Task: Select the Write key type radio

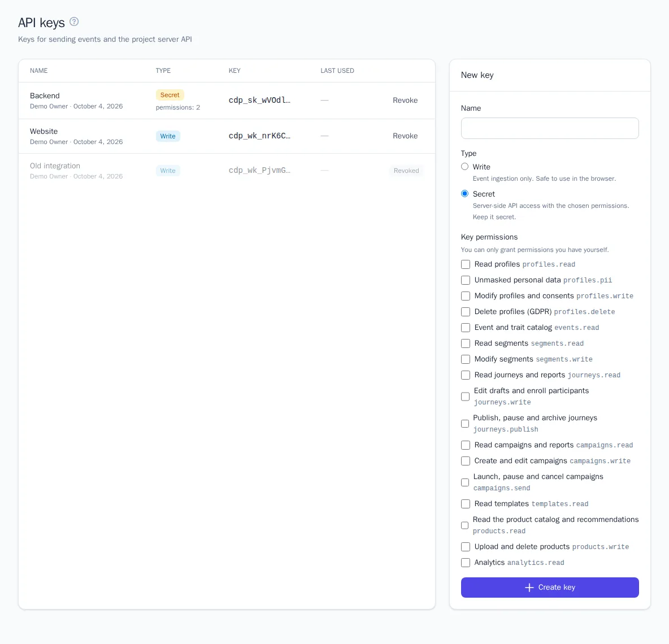Action: point(464,167)
